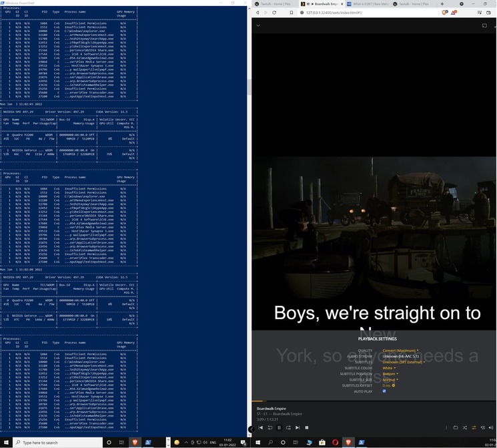Open Opera on the right taskbar
The image size is (497, 448).
pos(335,442)
